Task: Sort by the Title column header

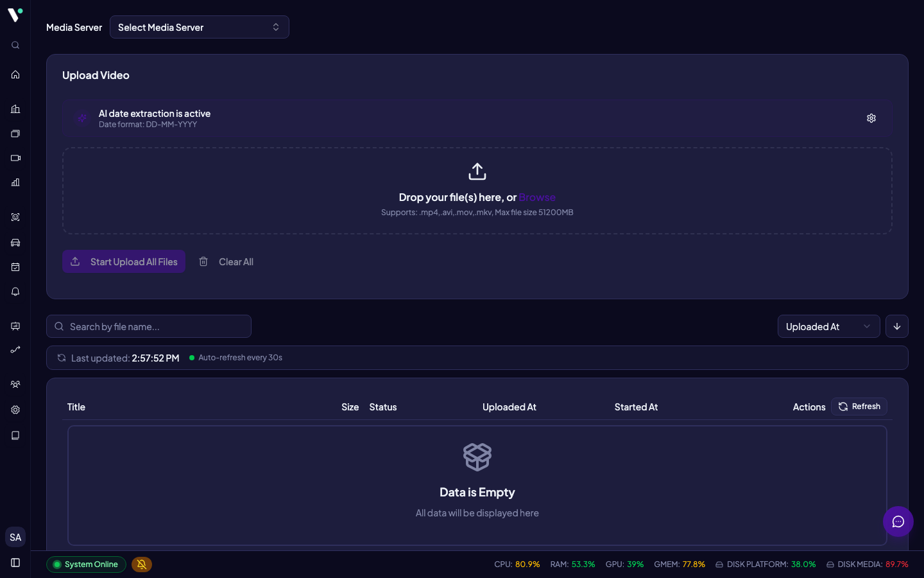Action: [76, 407]
